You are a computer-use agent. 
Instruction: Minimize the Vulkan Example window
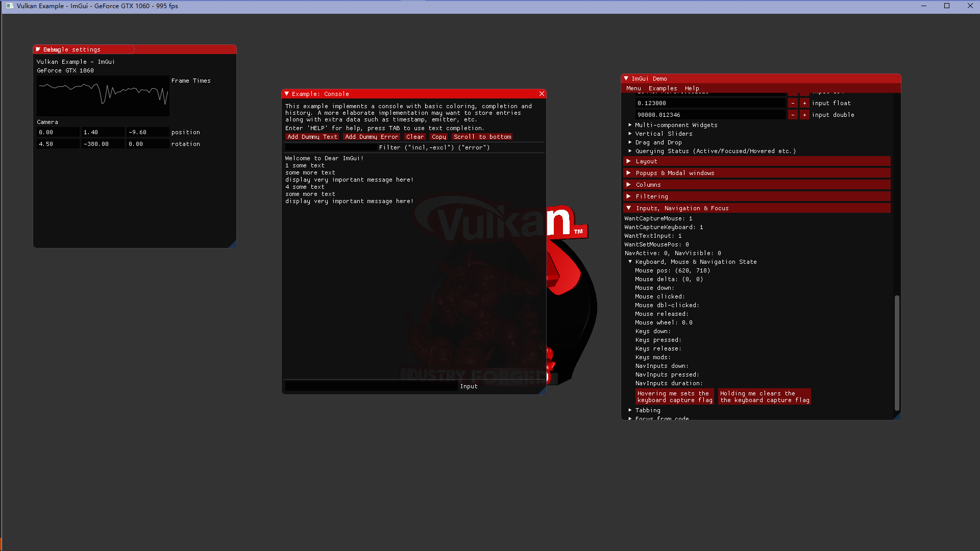click(923, 6)
